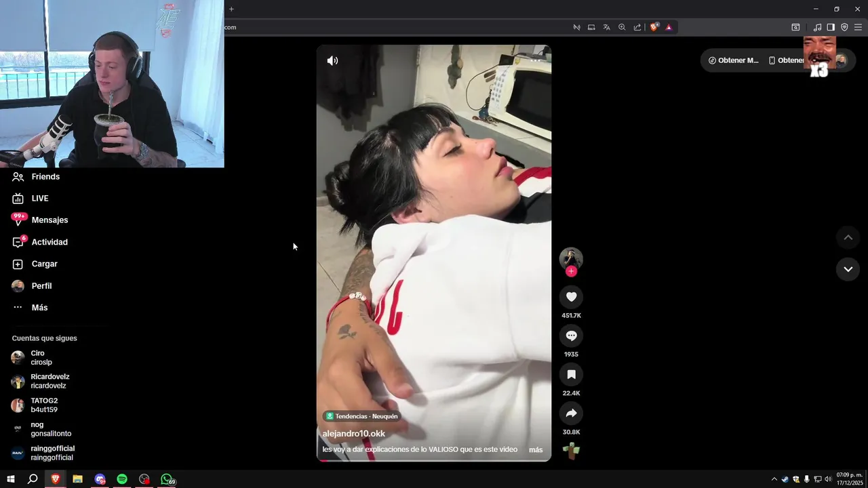The height and width of the screenshot is (488, 868).
Task: Open Brave Rewards triangle icon
Action: tap(669, 27)
